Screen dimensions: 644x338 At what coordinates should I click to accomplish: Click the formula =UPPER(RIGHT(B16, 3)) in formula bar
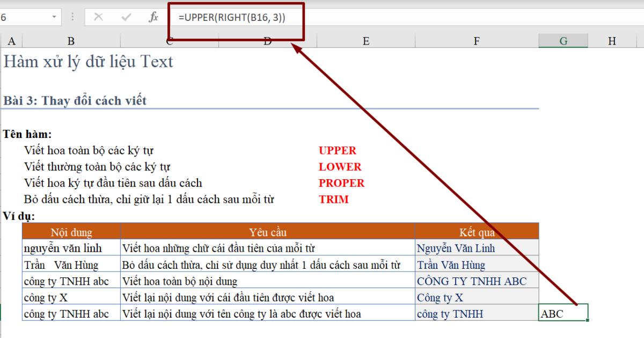click(233, 17)
